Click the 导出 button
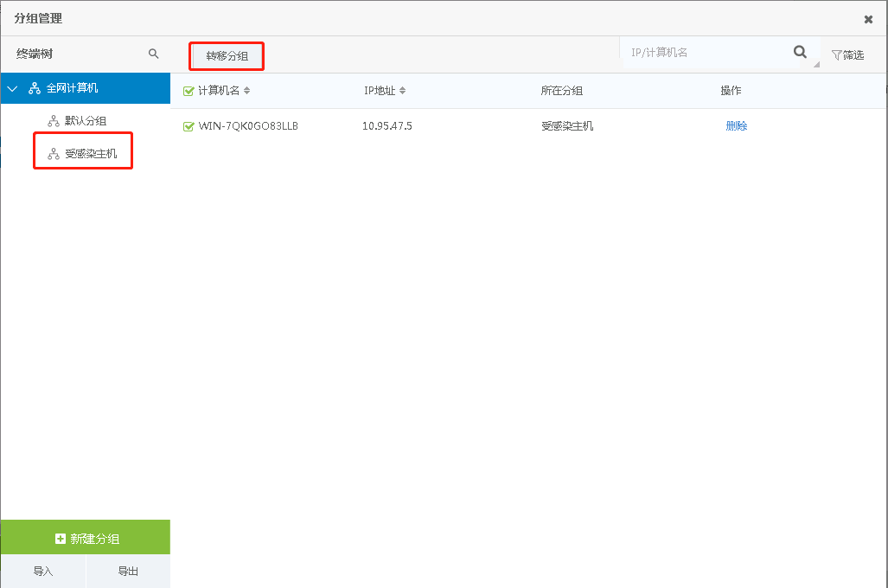Screen dimensions: 888x588 tap(128, 572)
